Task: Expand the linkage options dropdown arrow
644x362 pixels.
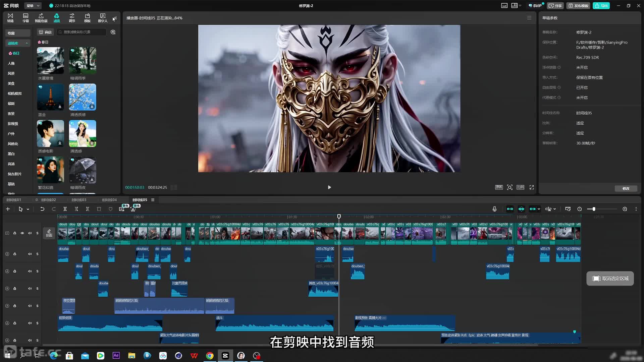Action: click(539, 209)
